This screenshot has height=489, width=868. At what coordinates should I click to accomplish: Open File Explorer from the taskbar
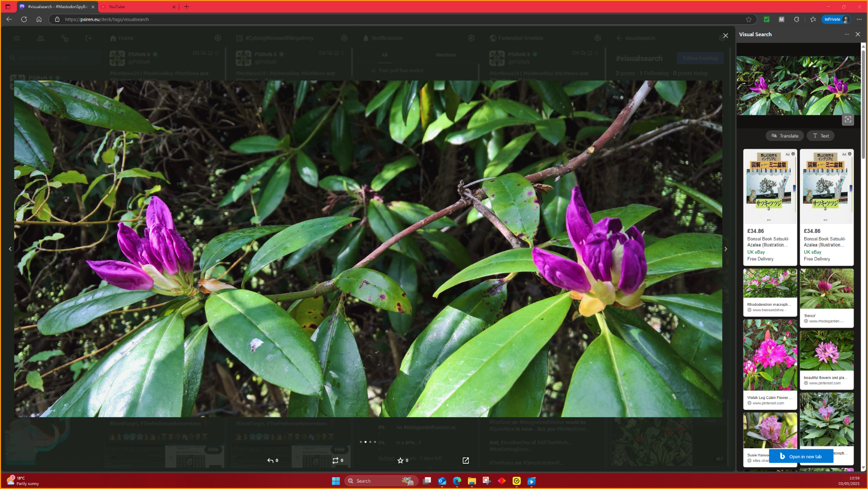point(472,481)
